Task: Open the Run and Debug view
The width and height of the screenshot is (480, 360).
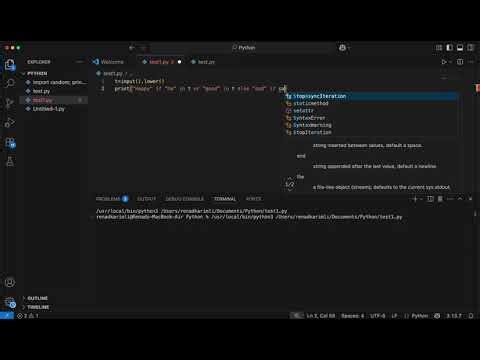Action: (x=10, y=123)
